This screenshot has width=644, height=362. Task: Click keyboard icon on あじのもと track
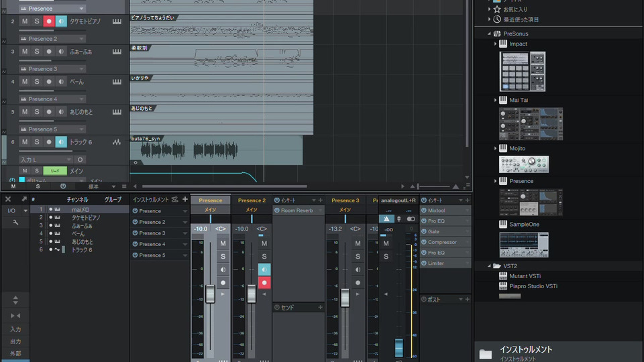117,112
